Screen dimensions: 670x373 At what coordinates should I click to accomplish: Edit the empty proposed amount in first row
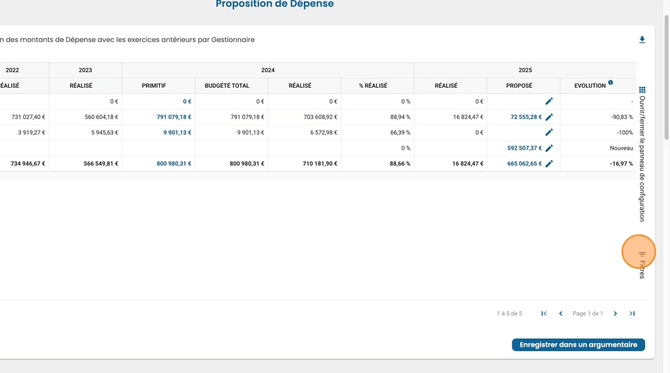[549, 101]
